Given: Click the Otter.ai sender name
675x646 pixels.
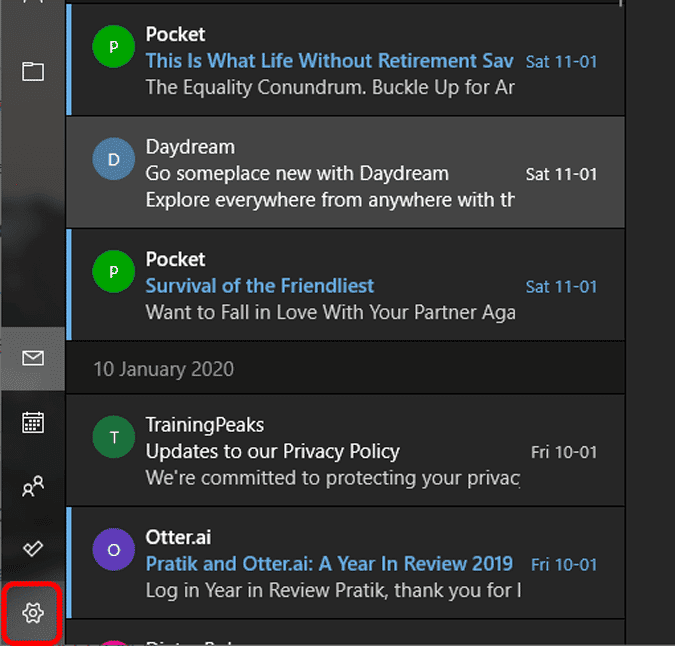Looking at the screenshot, I should tap(179, 538).
